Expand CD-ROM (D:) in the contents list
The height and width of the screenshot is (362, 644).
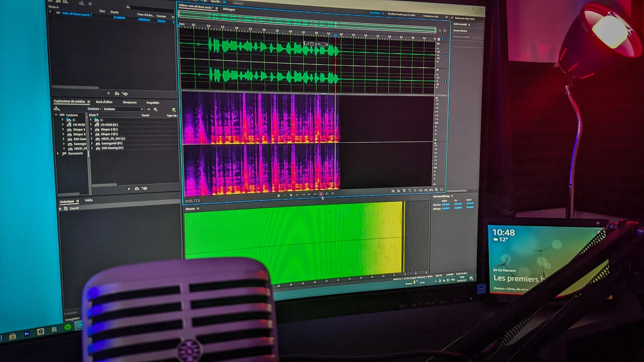[91, 124]
